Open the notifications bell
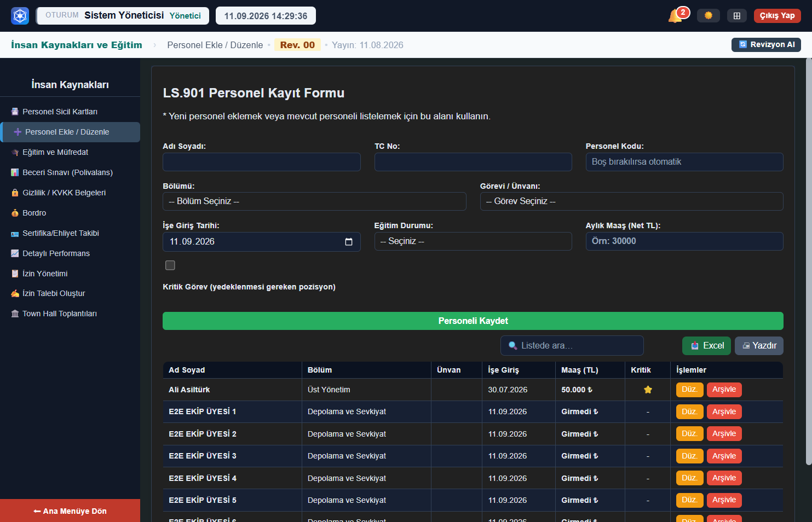812x522 pixels. tap(675, 16)
